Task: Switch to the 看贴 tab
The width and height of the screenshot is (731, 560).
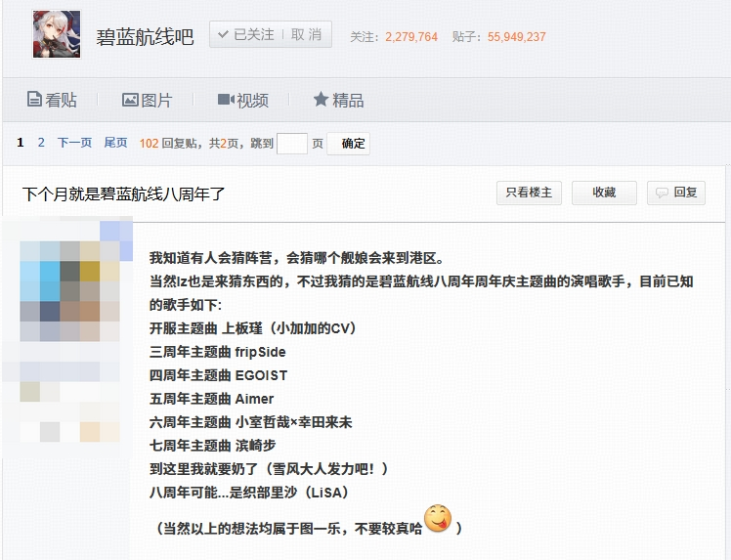Action: point(52,100)
